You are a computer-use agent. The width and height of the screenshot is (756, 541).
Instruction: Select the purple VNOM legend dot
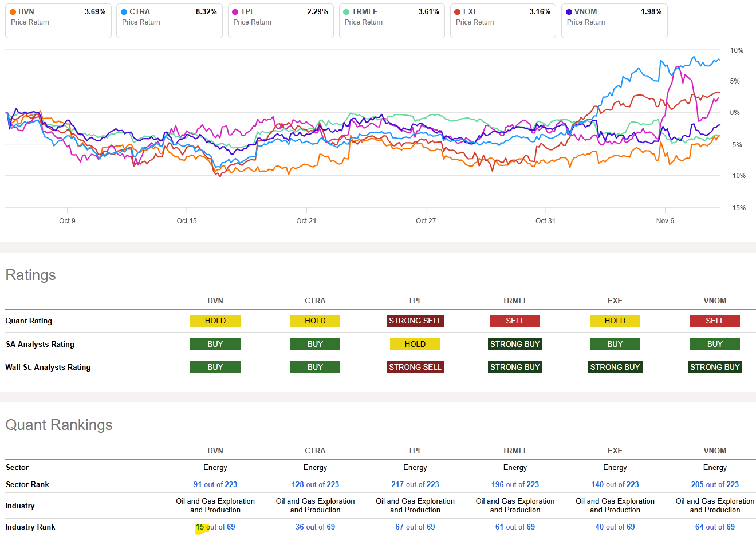[568, 11]
